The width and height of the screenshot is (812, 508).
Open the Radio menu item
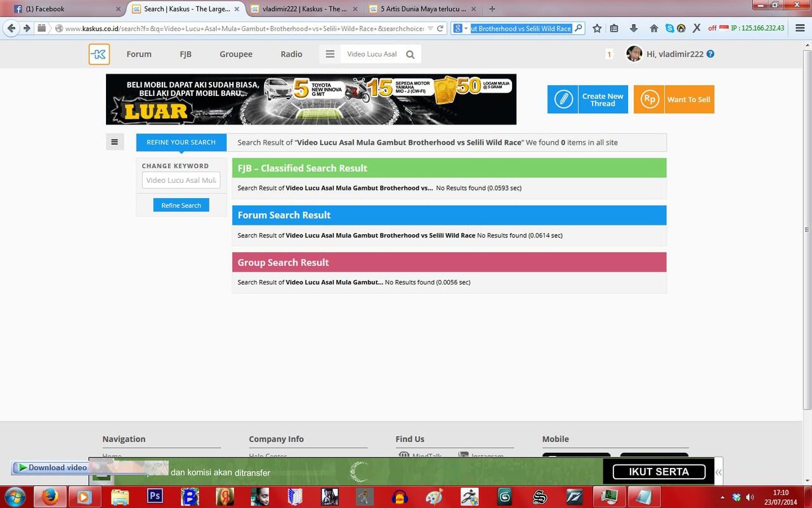coord(291,54)
